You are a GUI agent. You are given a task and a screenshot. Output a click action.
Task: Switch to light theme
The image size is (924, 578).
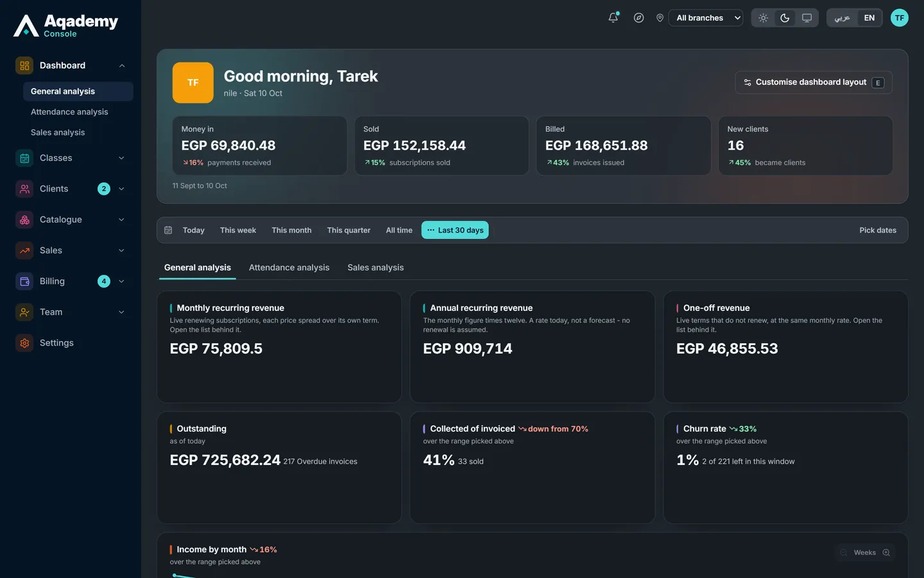tap(763, 18)
